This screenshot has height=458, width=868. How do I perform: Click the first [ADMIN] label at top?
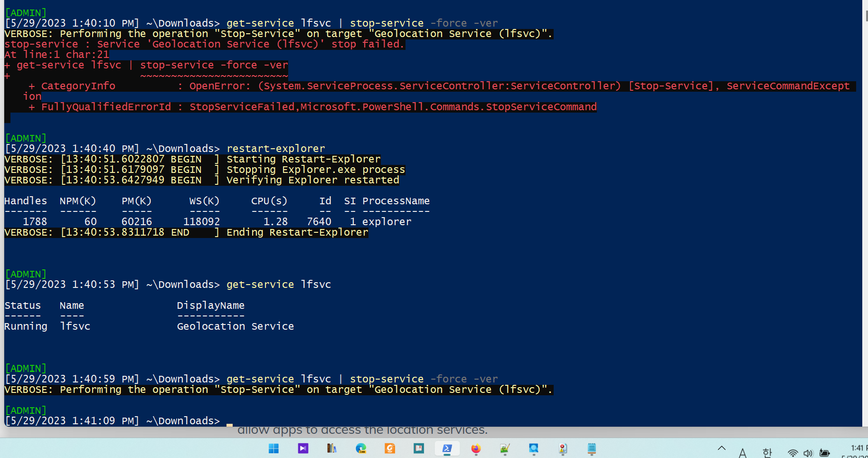pyautogui.click(x=26, y=13)
